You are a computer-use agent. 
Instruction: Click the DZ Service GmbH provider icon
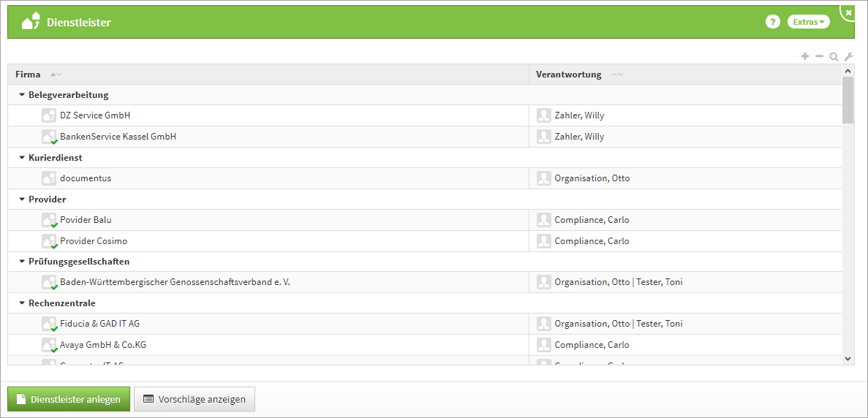tap(49, 115)
